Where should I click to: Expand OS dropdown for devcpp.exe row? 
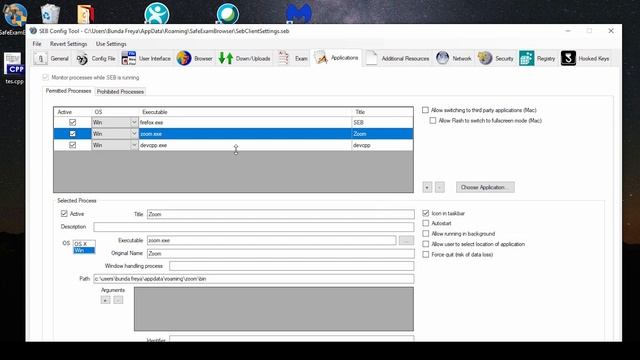pyautogui.click(x=134, y=145)
